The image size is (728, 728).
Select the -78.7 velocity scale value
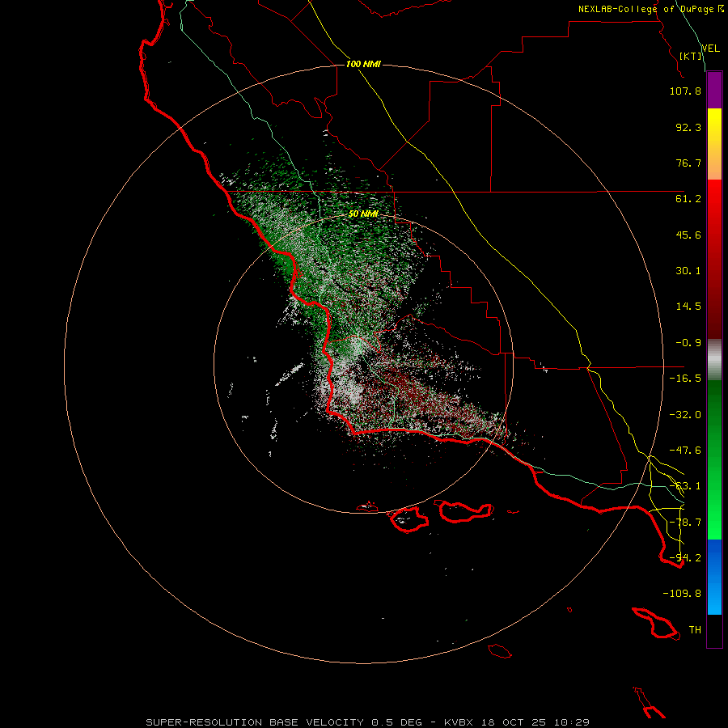[x=685, y=523]
